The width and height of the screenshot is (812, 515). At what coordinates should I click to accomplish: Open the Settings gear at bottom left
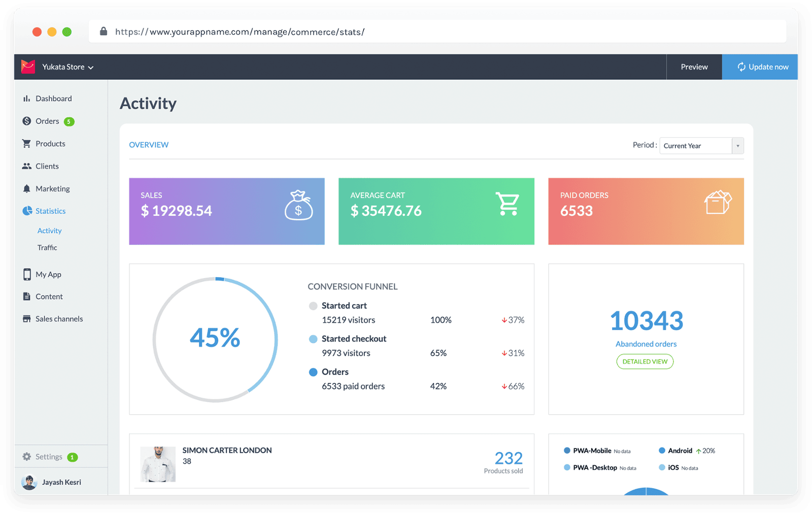[x=26, y=456]
